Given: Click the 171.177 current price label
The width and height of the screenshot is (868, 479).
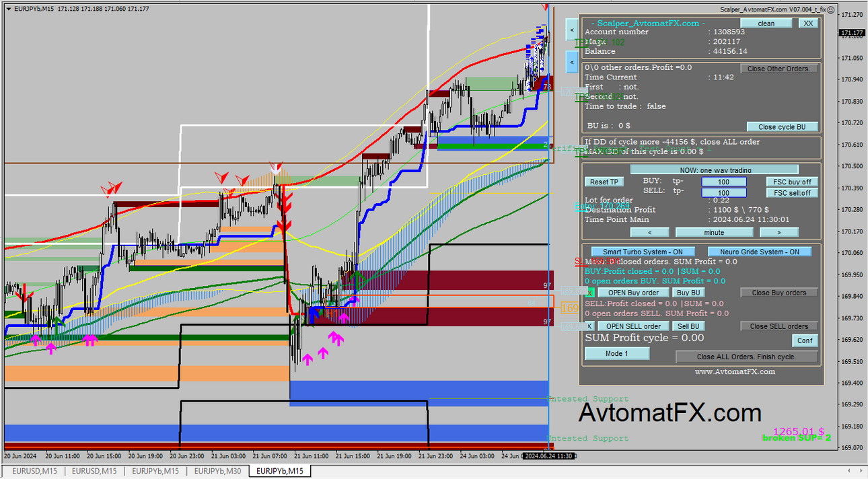Looking at the screenshot, I should coord(852,33).
